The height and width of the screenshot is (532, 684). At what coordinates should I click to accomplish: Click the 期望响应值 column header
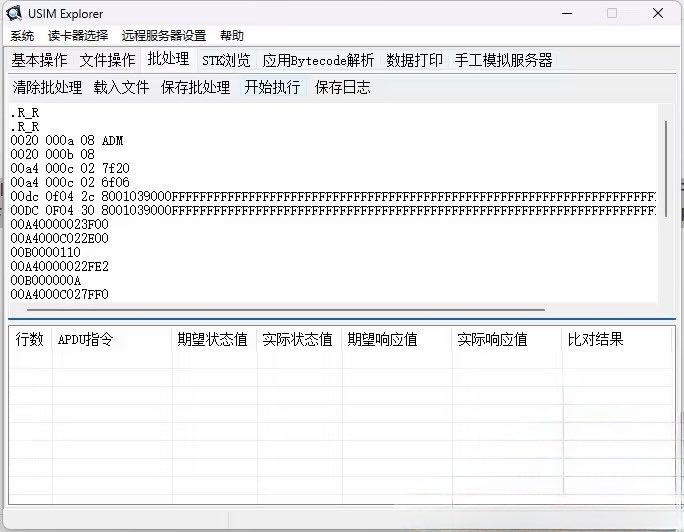397,339
